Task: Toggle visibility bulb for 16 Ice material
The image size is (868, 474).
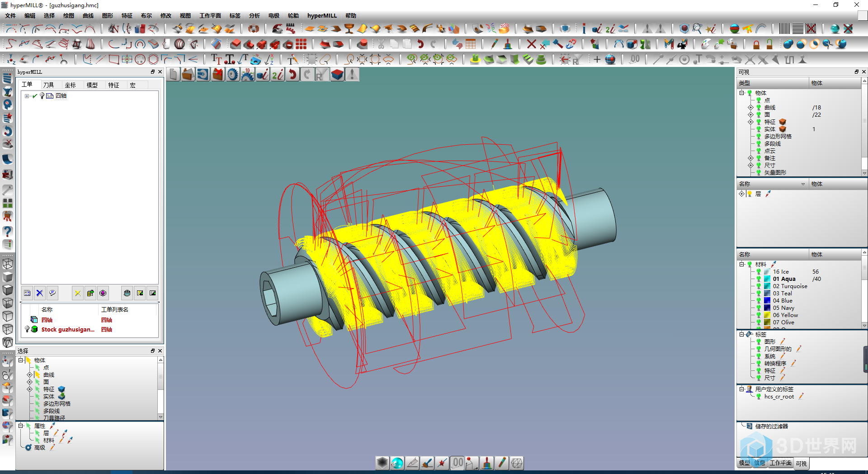Action: coord(759,272)
